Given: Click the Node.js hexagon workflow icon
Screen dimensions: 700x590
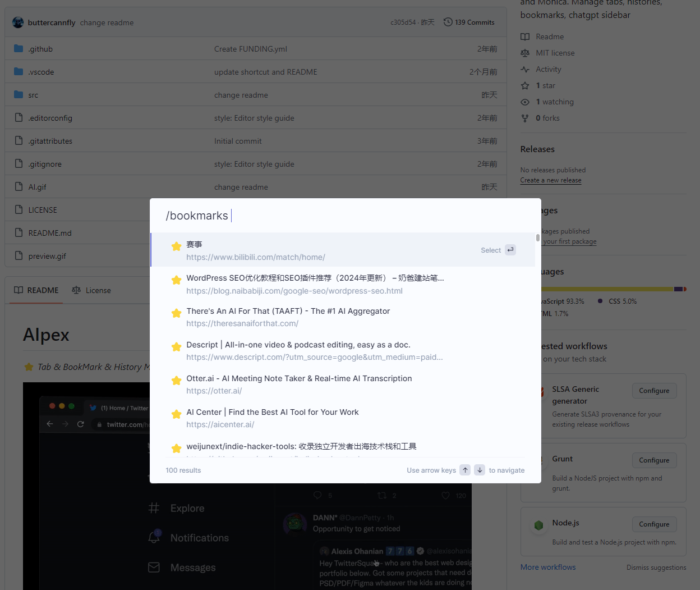Looking at the screenshot, I should pos(538,525).
